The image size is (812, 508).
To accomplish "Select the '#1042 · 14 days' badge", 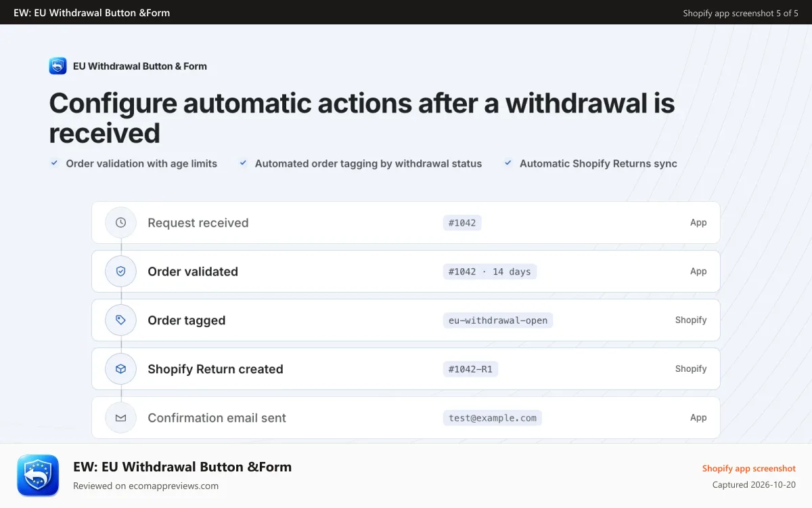I will click(490, 271).
